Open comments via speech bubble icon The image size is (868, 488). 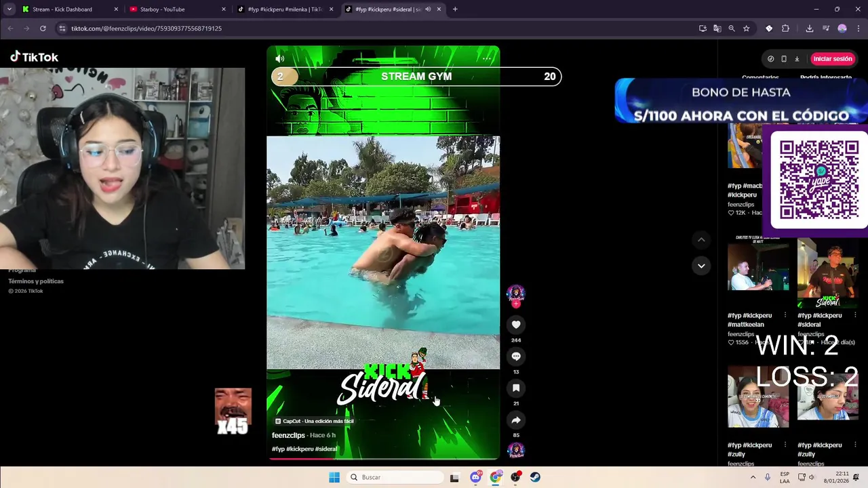click(516, 357)
